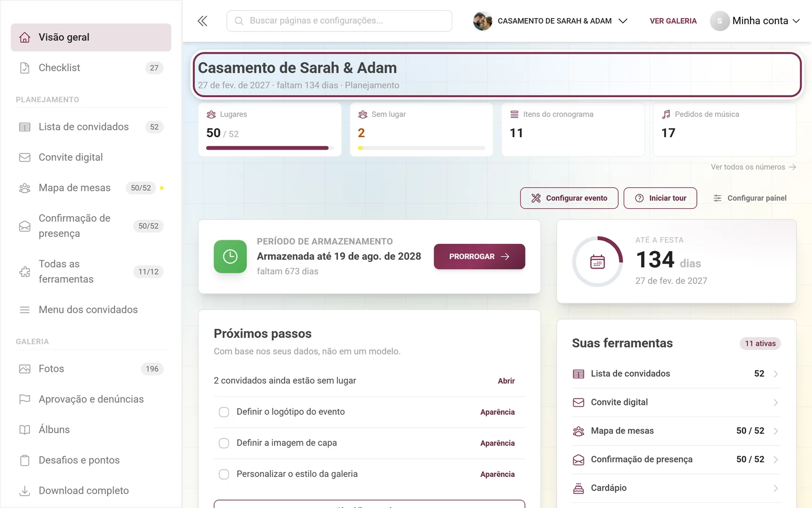Click the Lugares progress bar
This screenshot has width=812, height=508.
click(x=270, y=148)
